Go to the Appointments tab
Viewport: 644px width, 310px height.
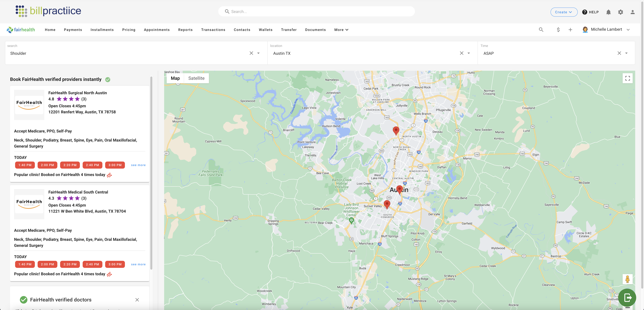[x=156, y=30]
